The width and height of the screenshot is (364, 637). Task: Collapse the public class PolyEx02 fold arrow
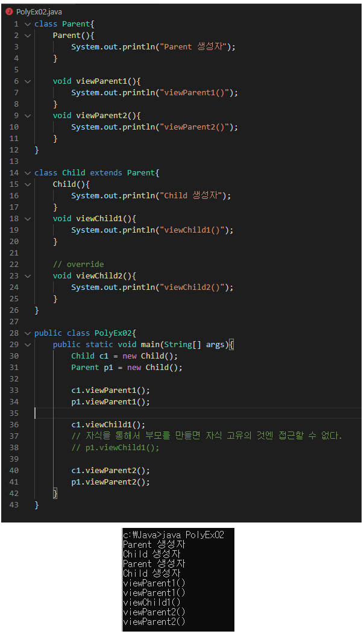pyautogui.click(x=28, y=333)
